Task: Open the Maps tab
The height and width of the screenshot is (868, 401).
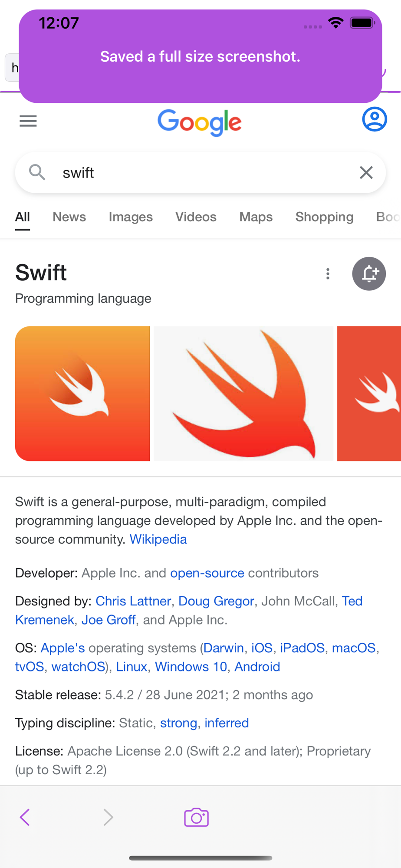Action: tap(256, 217)
